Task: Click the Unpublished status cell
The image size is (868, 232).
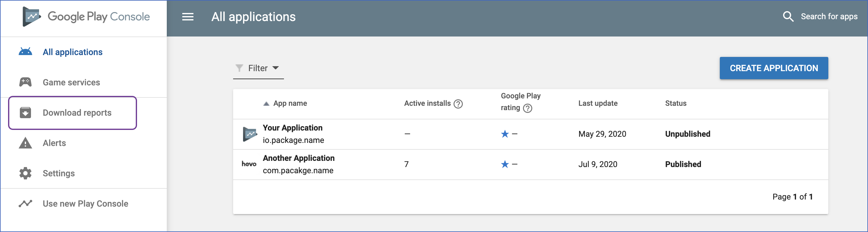Action: click(x=687, y=134)
